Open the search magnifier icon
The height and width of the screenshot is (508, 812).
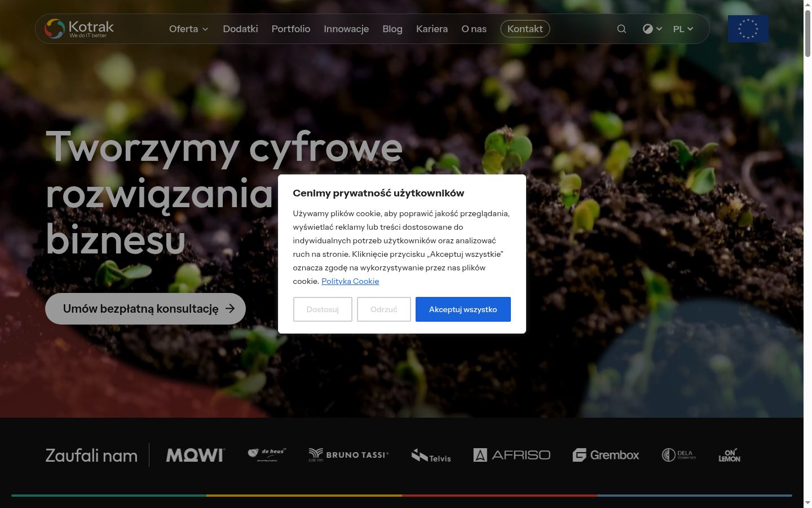(x=621, y=29)
